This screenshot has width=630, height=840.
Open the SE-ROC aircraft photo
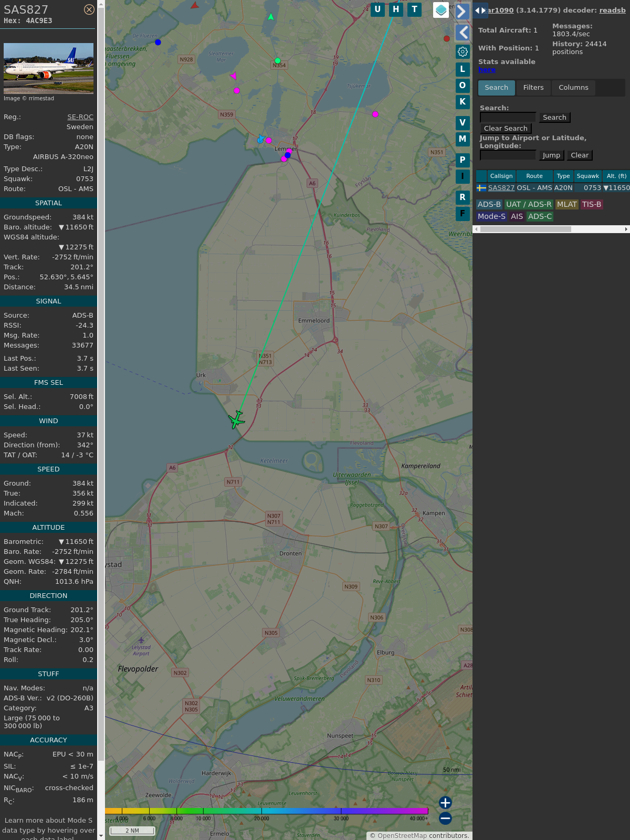coord(48,68)
